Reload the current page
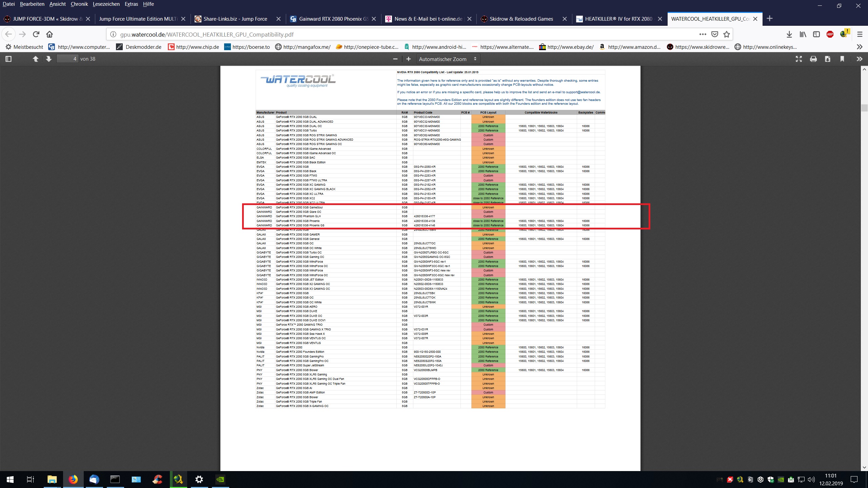The image size is (868, 488). [36, 34]
